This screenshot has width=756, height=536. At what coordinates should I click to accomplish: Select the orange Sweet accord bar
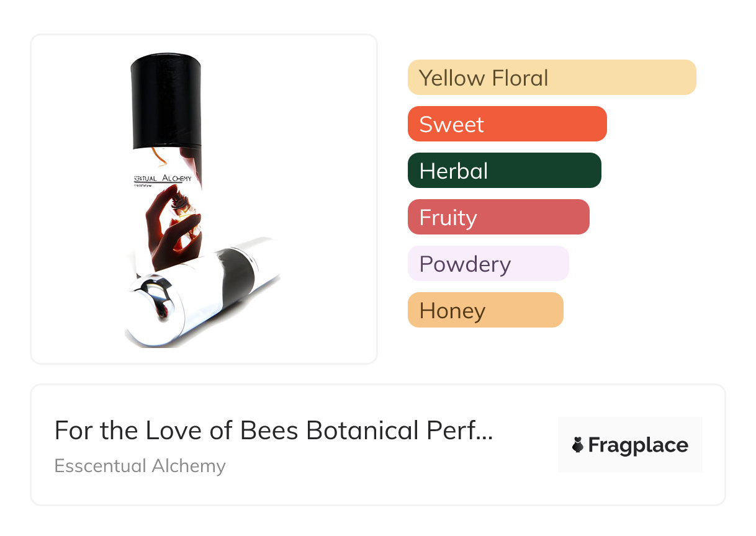tap(506, 124)
